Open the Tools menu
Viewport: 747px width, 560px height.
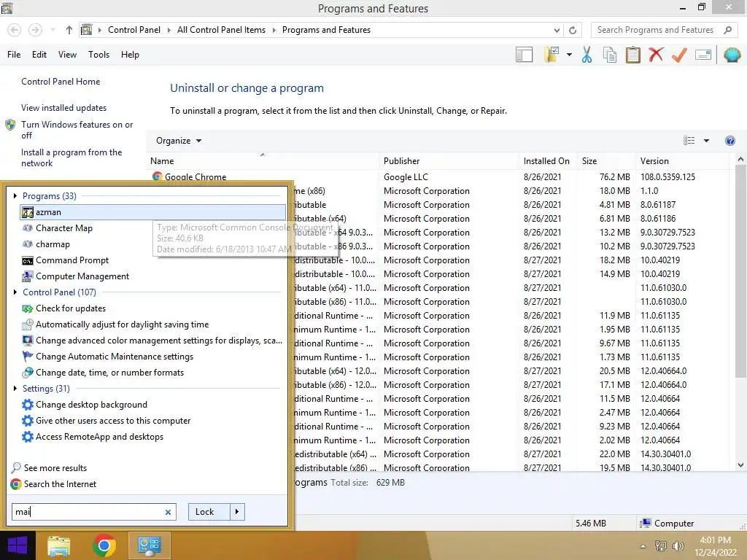[x=98, y=55]
